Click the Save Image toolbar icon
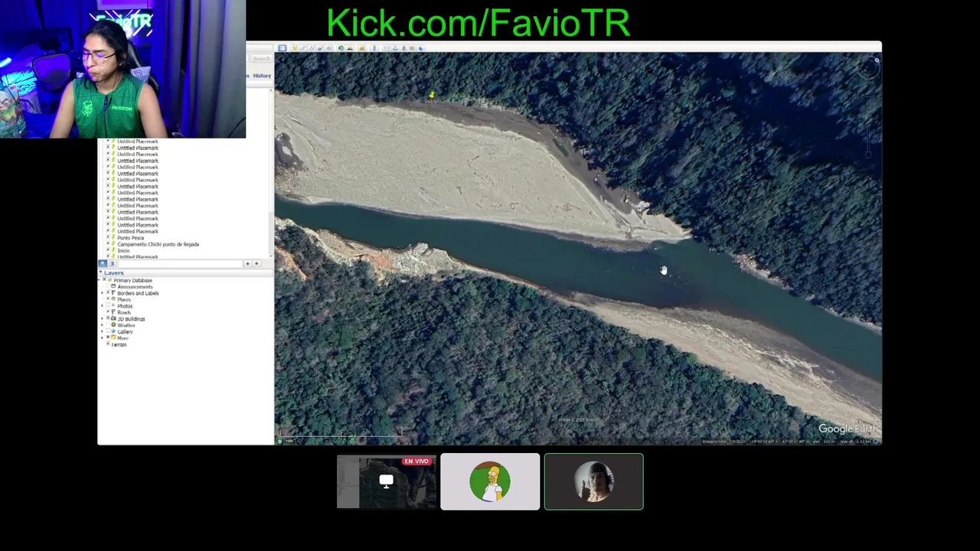Image resolution: width=980 pixels, height=551 pixels. pyautogui.click(x=404, y=48)
